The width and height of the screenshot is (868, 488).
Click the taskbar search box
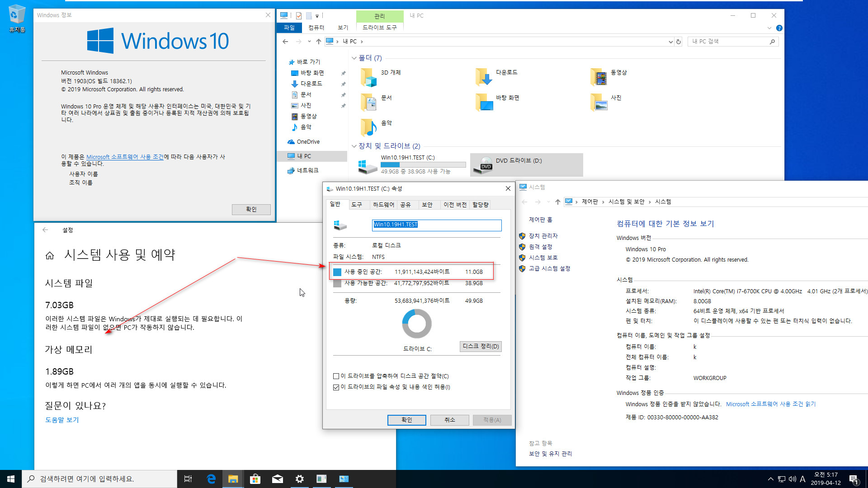point(99,479)
